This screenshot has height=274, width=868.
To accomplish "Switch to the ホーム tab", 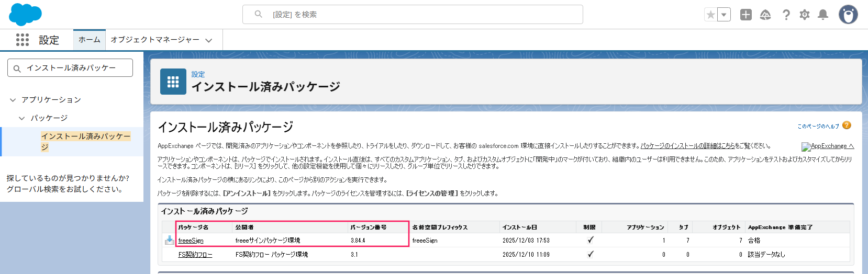I will tap(90, 40).
